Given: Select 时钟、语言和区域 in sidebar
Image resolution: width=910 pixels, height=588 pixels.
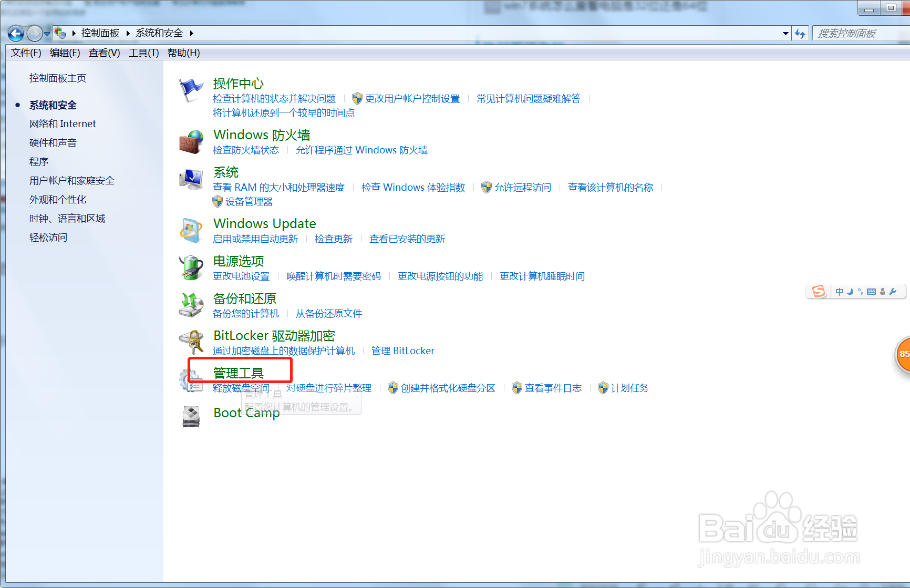Looking at the screenshot, I should click(x=67, y=219).
